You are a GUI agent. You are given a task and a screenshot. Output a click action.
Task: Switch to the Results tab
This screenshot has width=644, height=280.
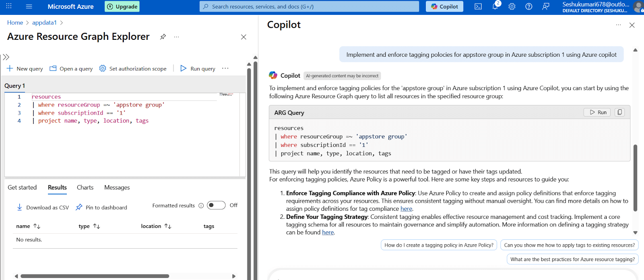(57, 187)
